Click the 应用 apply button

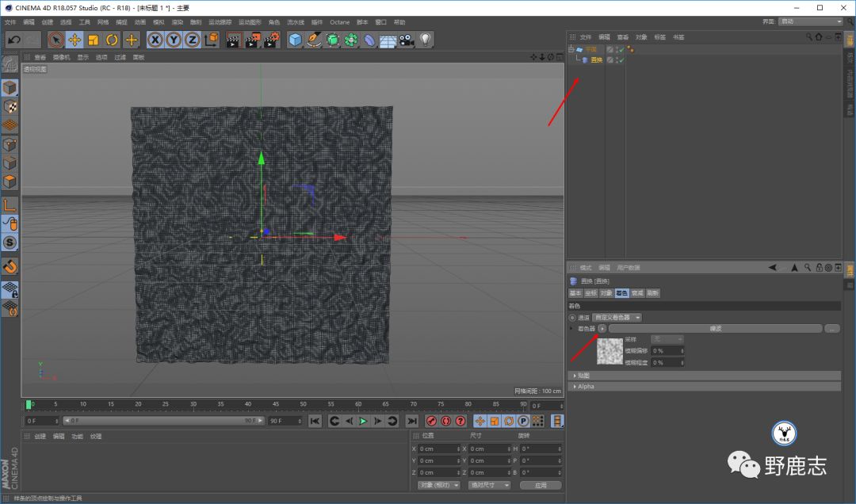[x=541, y=485]
